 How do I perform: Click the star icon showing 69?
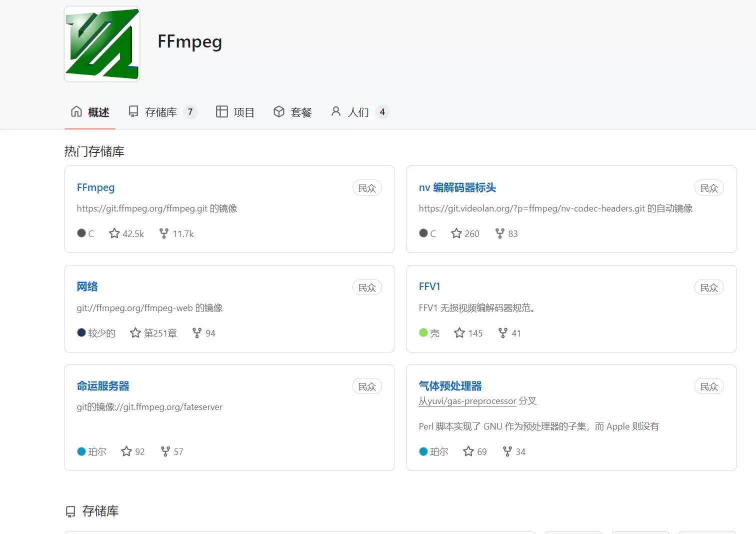[x=468, y=451]
